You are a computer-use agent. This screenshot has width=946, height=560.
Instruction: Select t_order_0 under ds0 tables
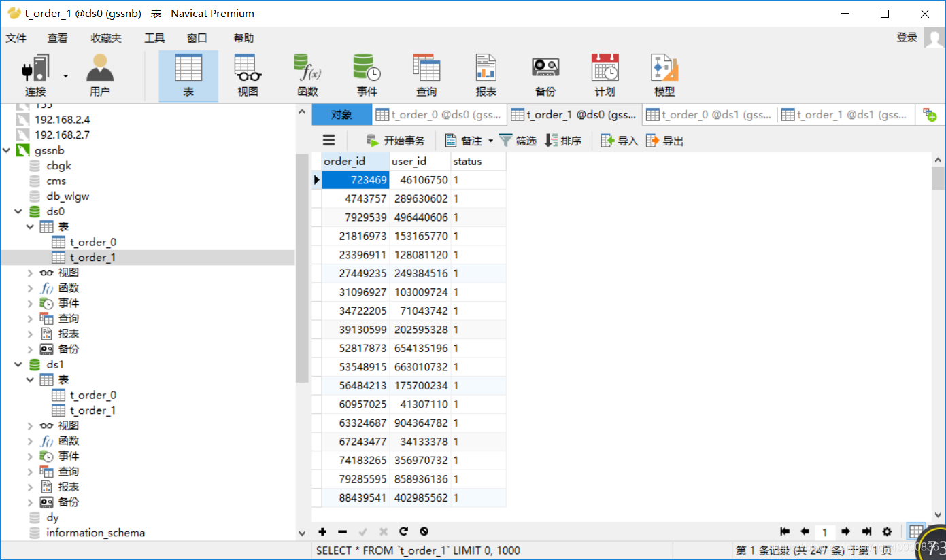93,242
